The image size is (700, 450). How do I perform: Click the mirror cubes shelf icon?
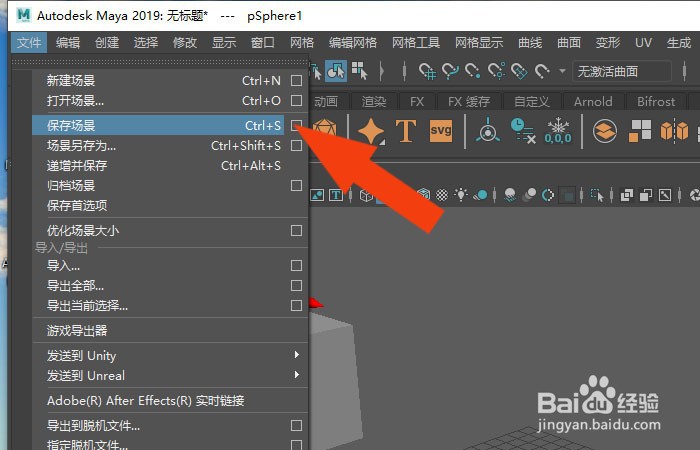[x=674, y=131]
